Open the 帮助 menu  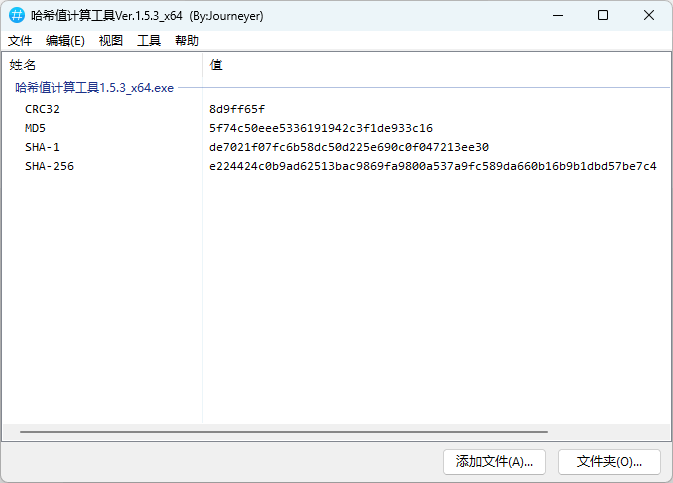pyautogui.click(x=187, y=41)
